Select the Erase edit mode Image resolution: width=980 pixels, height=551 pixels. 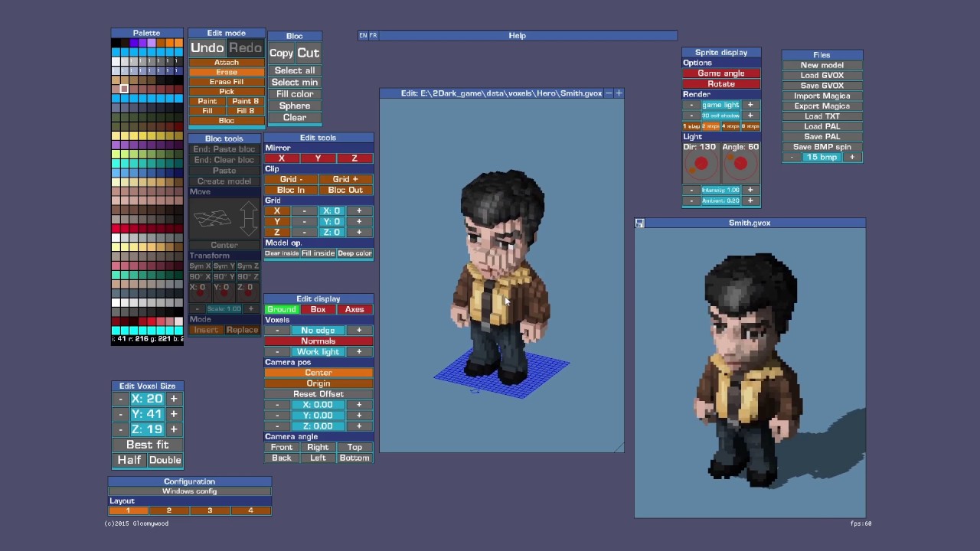[x=226, y=72]
